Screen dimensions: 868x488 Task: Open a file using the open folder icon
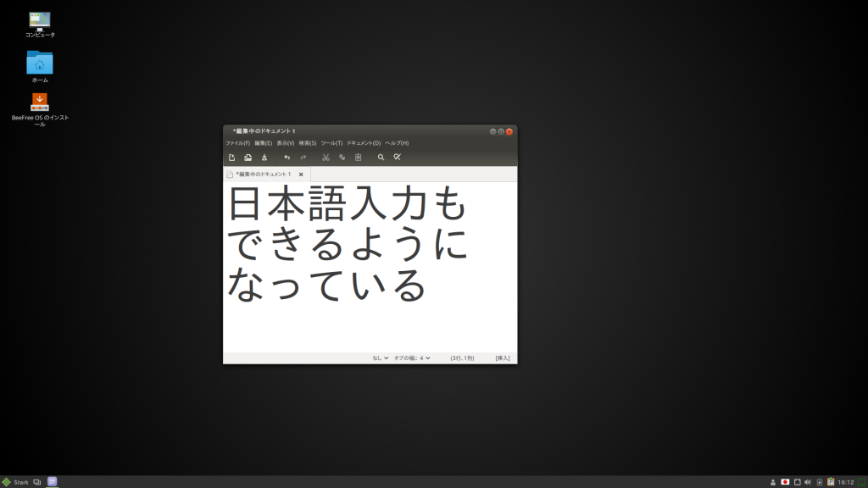click(247, 158)
